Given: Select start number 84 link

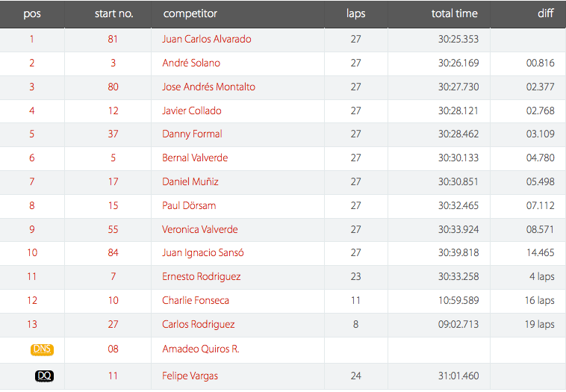Looking at the screenshot, I should pos(113,252).
